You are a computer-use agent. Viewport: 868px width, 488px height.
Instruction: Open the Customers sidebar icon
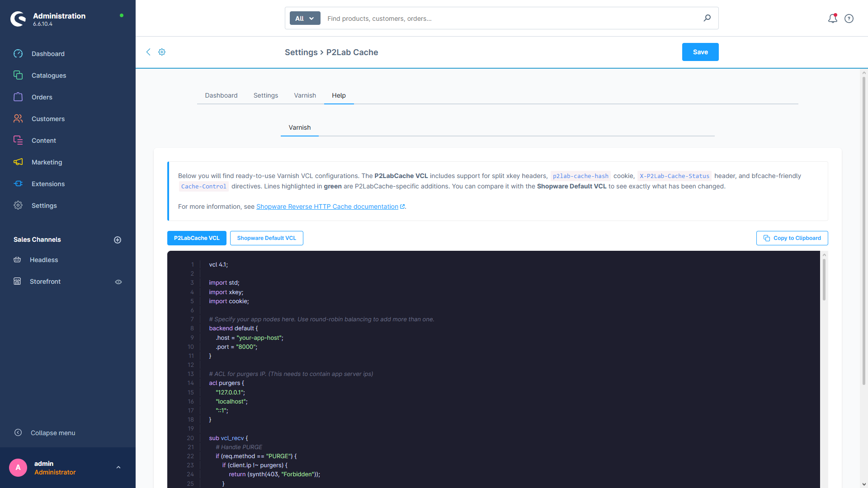pyautogui.click(x=18, y=119)
